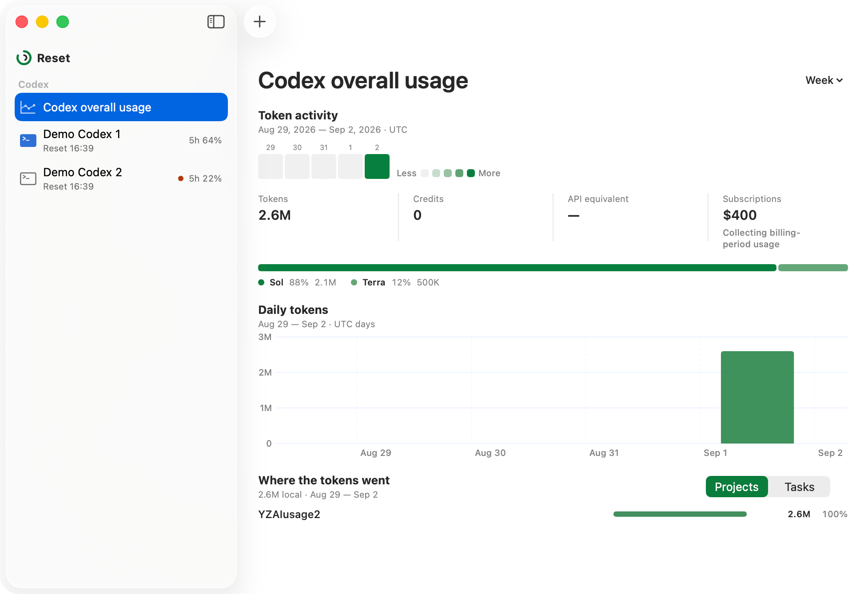Click the 2.6M local Aug 29 — Sep 2 subtitle
868x594 pixels.
tap(318, 495)
